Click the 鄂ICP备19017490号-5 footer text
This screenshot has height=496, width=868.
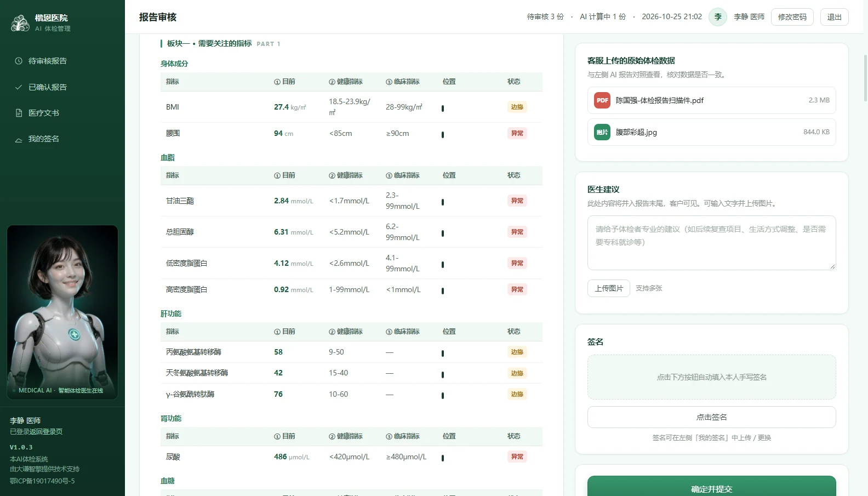(x=42, y=481)
